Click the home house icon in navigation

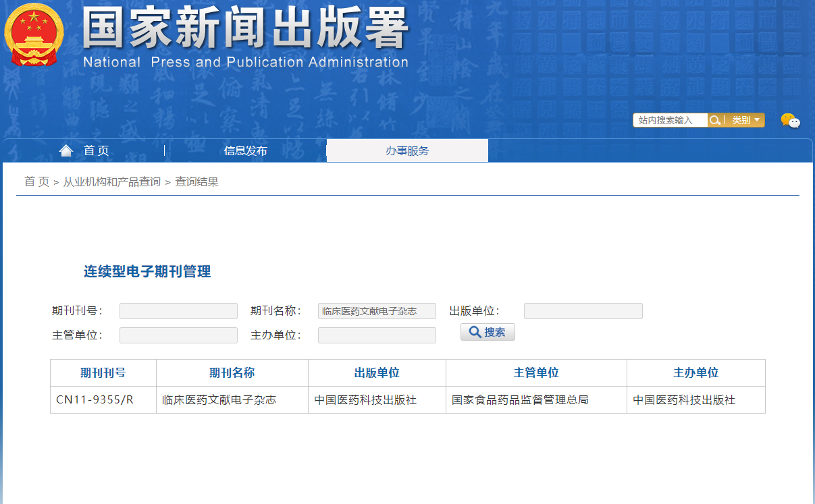pyautogui.click(x=66, y=150)
